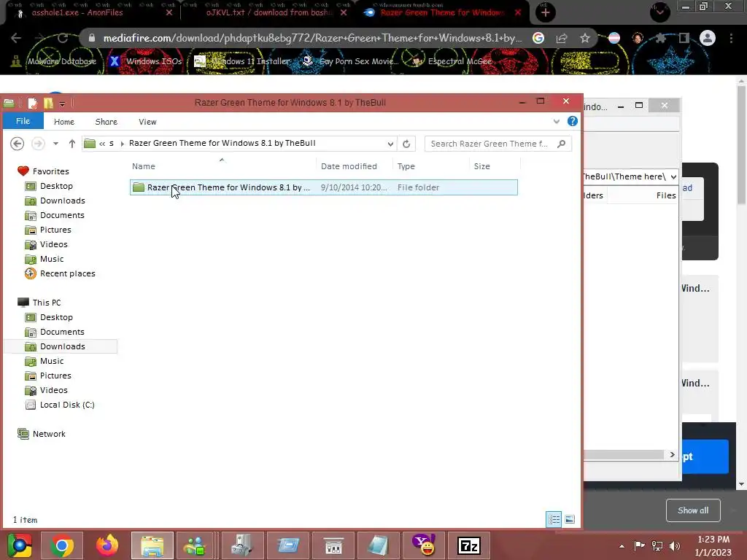Click the New folder quick access icon

click(x=48, y=103)
